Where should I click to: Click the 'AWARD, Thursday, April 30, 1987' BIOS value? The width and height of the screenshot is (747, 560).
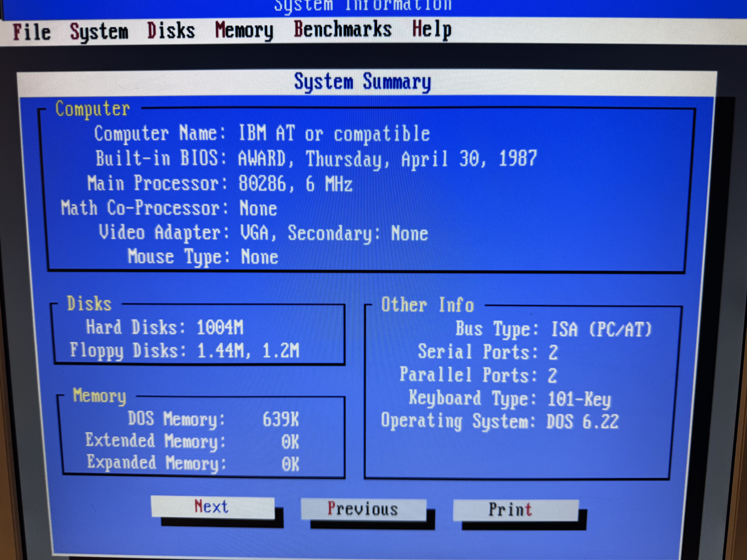[387, 159]
